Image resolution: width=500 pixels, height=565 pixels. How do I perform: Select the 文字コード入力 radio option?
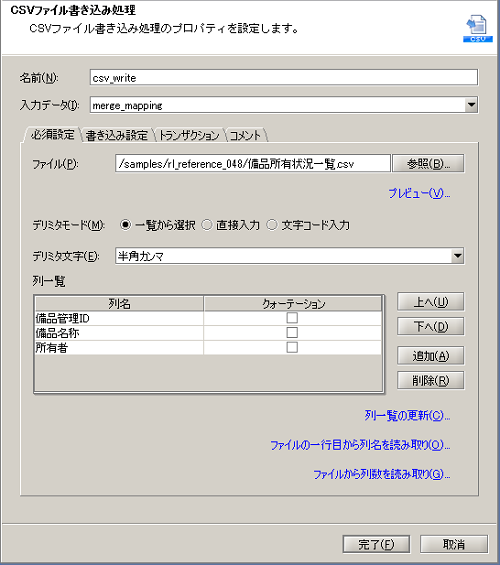[x=272, y=225]
